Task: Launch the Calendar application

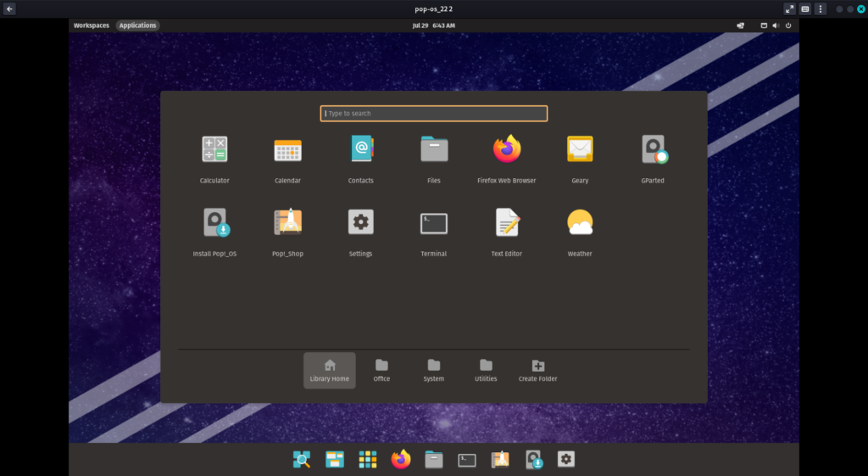Action: pyautogui.click(x=287, y=150)
